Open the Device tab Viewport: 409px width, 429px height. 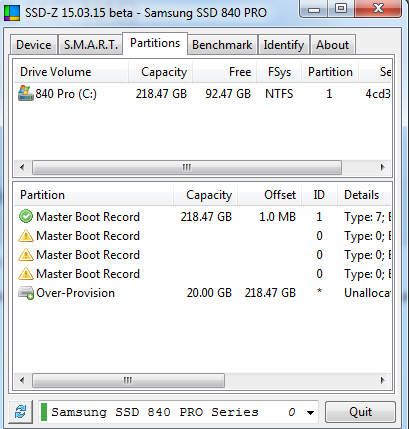click(34, 45)
